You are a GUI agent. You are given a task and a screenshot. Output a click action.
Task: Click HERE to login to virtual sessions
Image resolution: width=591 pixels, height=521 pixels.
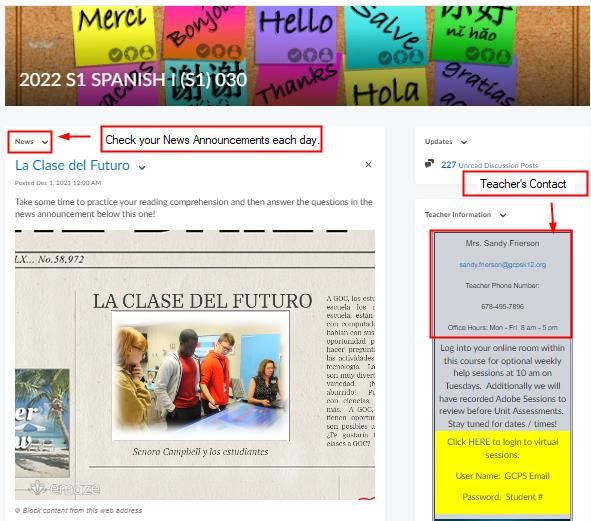coord(479,442)
